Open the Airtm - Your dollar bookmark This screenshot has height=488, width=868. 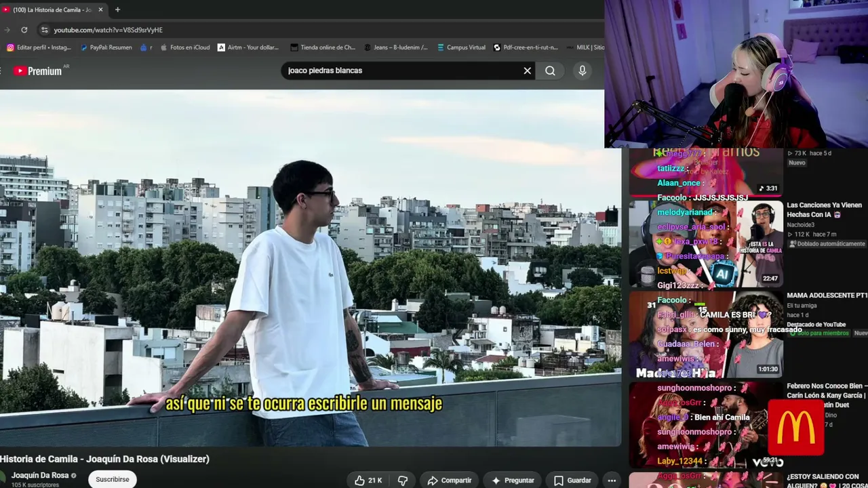248,47
